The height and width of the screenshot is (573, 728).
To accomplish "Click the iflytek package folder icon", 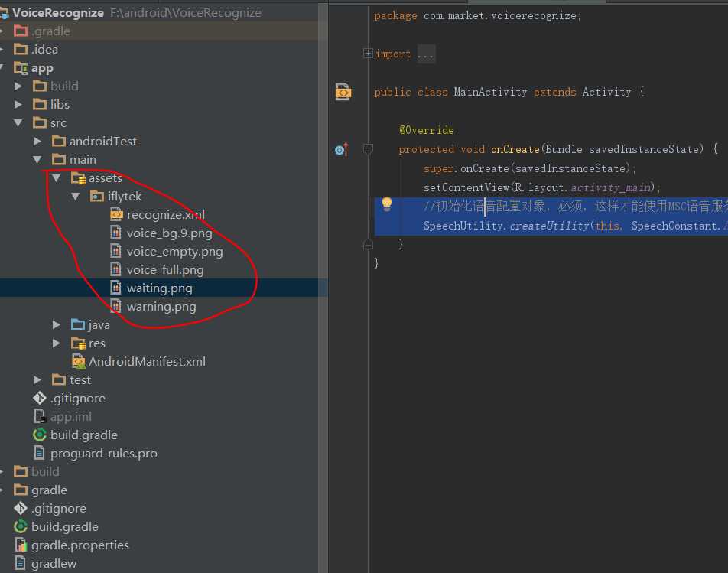I will pyautogui.click(x=97, y=197).
